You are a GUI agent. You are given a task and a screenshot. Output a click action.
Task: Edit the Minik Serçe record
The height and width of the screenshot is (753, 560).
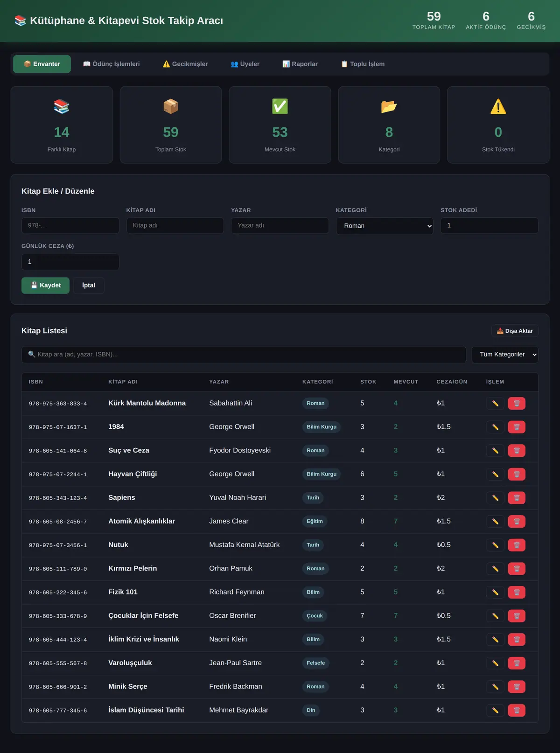[495, 687]
